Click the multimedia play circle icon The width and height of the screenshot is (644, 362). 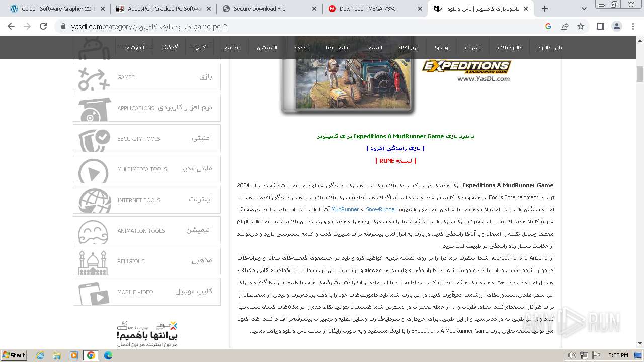pyautogui.click(x=94, y=170)
